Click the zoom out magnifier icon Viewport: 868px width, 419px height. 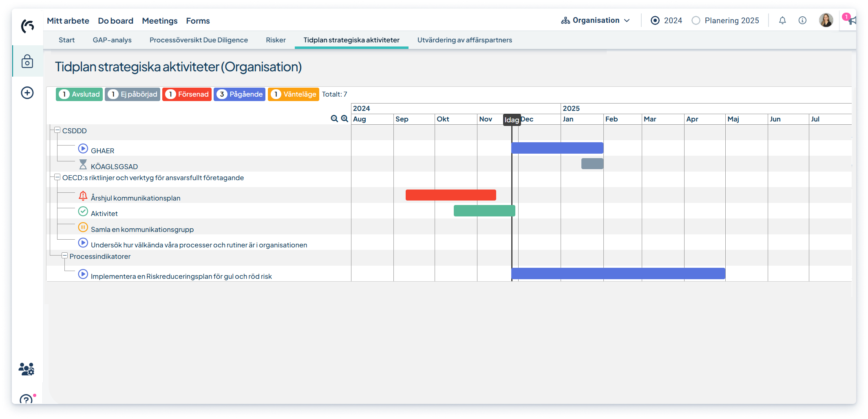click(334, 119)
